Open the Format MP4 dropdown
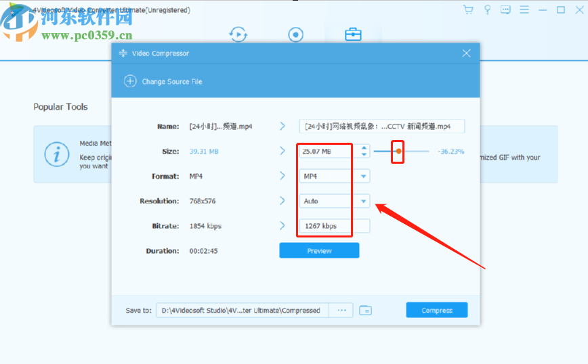The image size is (588, 364). pyautogui.click(x=334, y=176)
